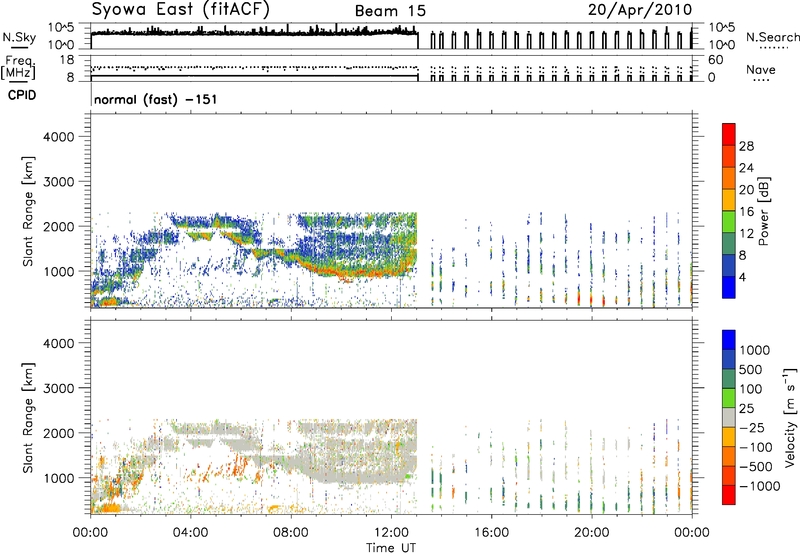Click the 'Nave' legend label
This screenshot has height=554, width=800.
761,69
